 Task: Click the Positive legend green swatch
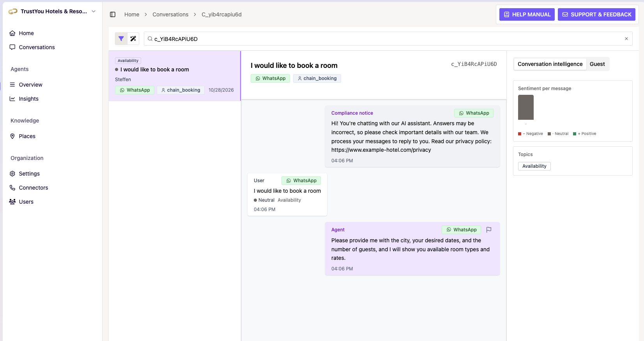(x=575, y=134)
